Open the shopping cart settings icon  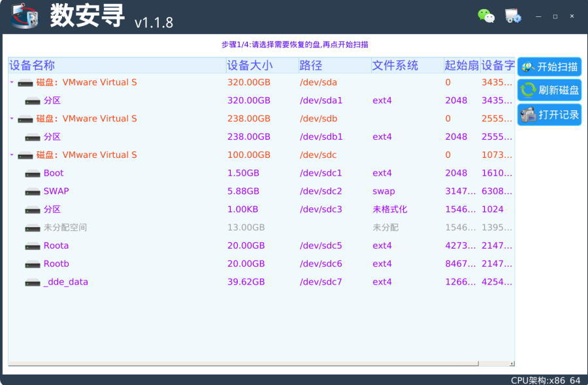click(513, 16)
